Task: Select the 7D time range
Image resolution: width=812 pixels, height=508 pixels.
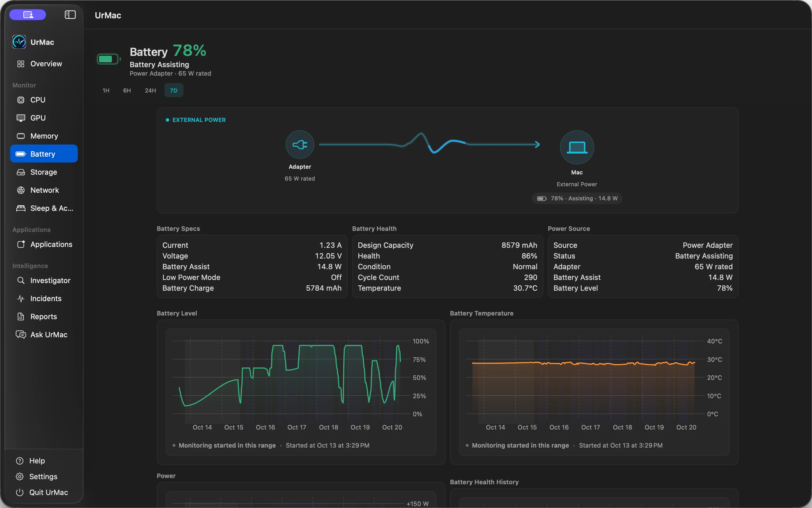Action: [174, 90]
